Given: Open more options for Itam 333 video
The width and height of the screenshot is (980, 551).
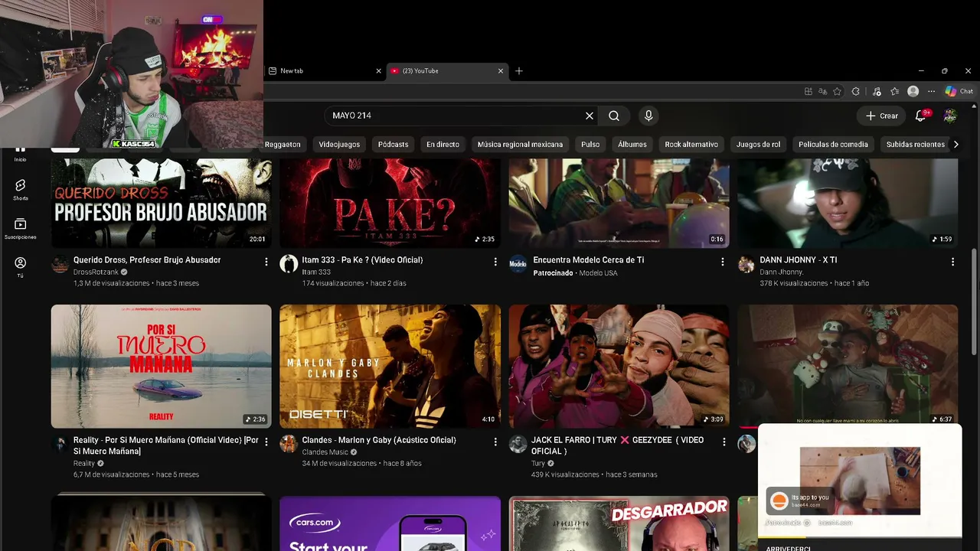Looking at the screenshot, I should pyautogui.click(x=495, y=262).
